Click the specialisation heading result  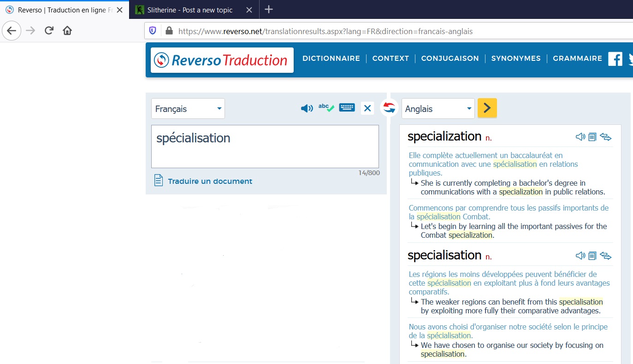tap(444, 255)
